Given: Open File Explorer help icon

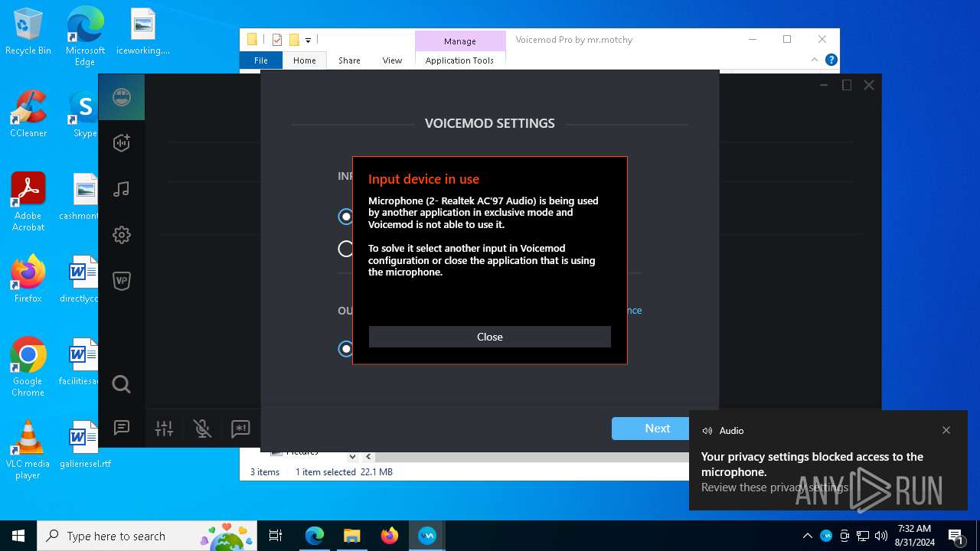Looking at the screenshot, I should point(831,60).
